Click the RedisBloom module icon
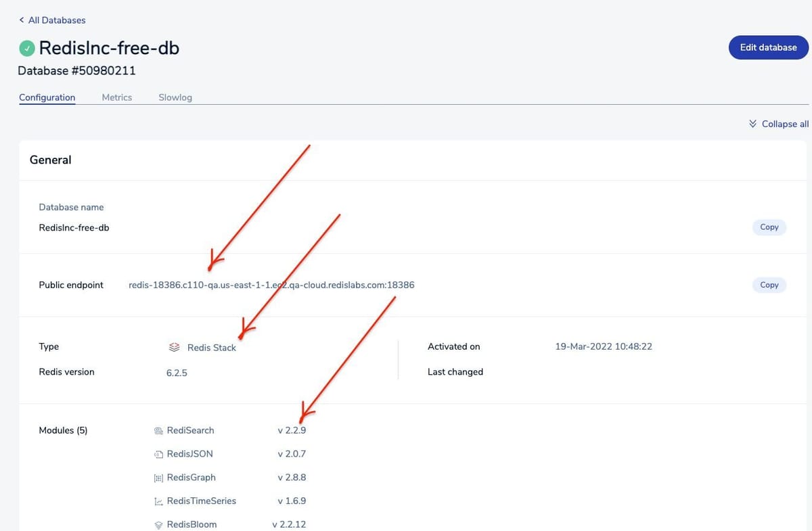The image size is (812, 531). pyautogui.click(x=158, y=524)
